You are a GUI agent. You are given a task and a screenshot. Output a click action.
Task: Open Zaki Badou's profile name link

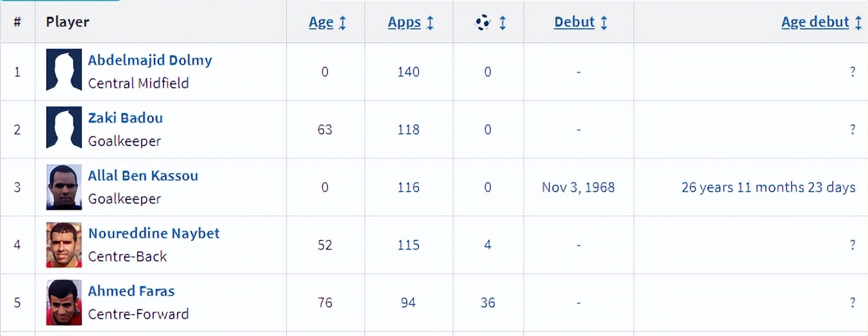click(x=126, y=118)
